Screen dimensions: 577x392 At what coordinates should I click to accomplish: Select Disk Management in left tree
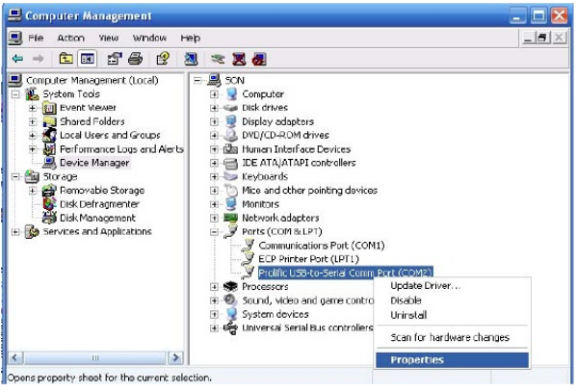97,218
